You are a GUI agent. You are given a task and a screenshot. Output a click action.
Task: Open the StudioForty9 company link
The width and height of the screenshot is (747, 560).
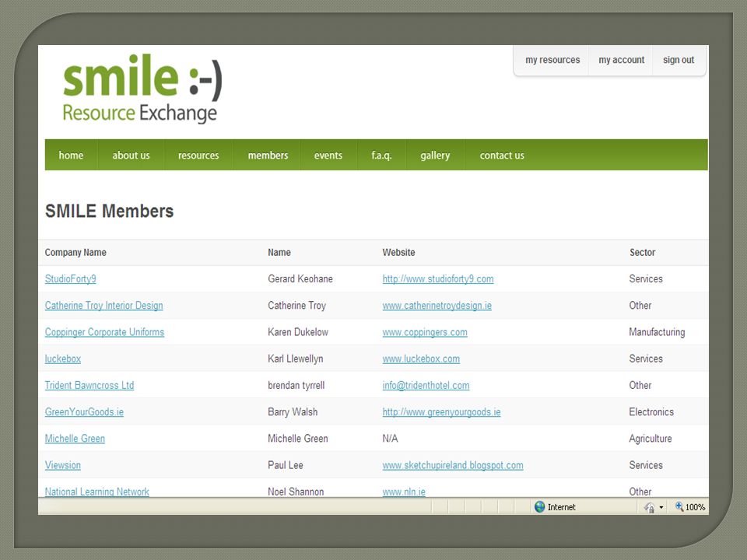pyautogui.click(x=71, y=279)
